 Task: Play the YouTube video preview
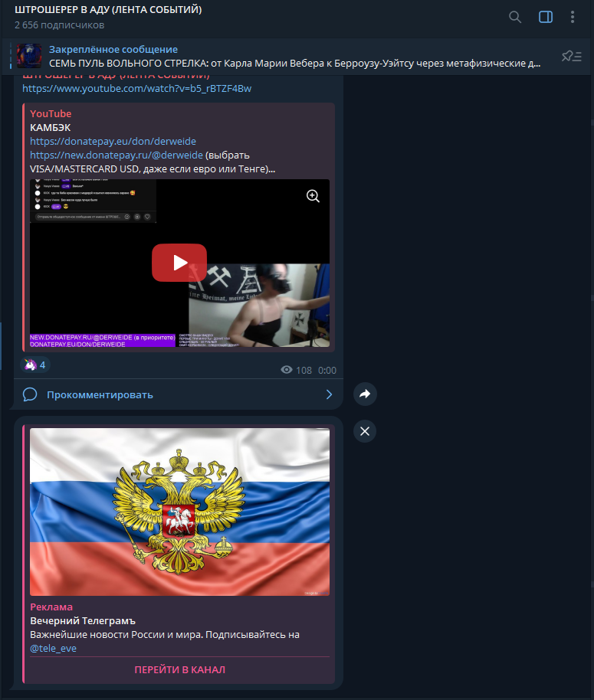click(x=179, y=263)
